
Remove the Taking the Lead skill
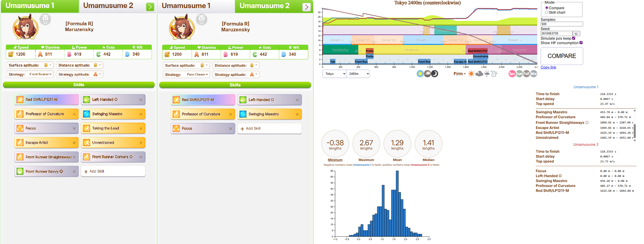point(141,128)
